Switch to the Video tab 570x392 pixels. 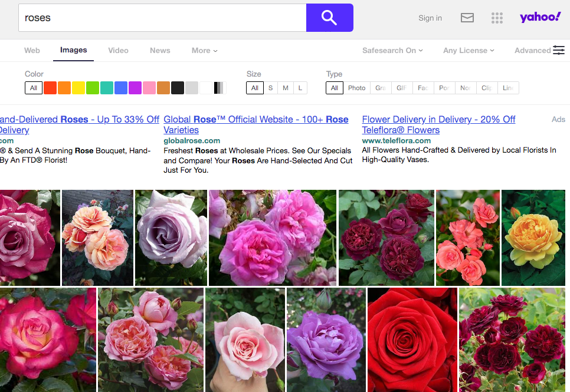[118, 51]
